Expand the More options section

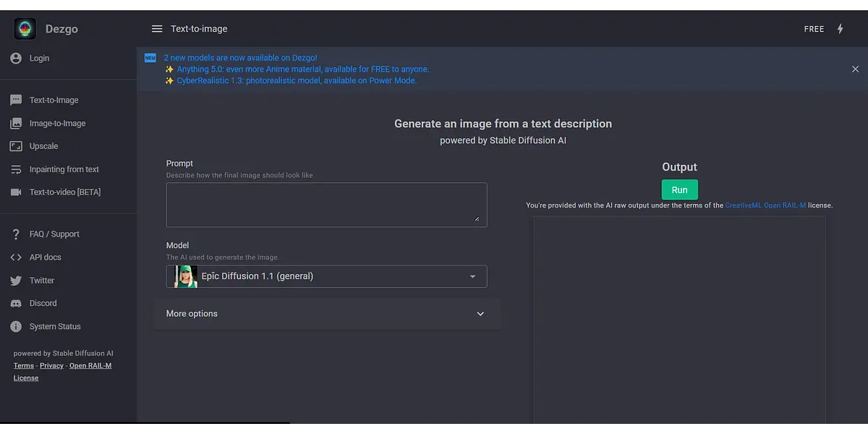[x=326, y=314]
